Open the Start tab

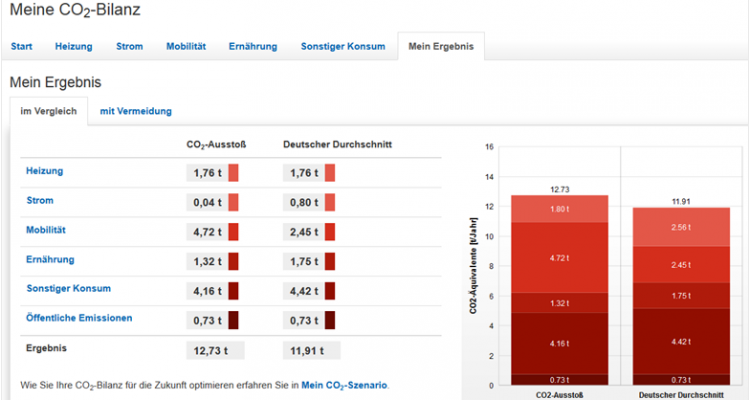click(25, 46)
